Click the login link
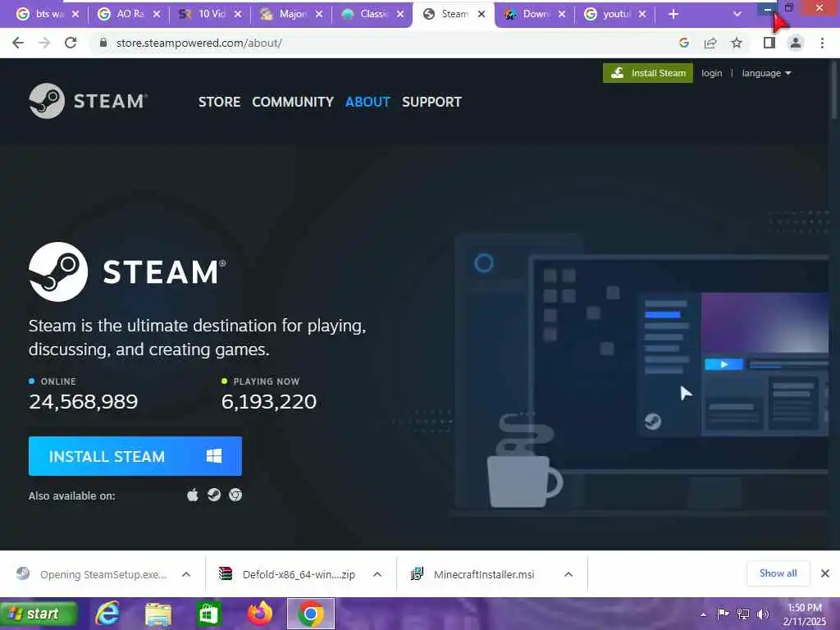Image resolution: width=840 pixels, height=630 pixels. click(x=711, y=73)
